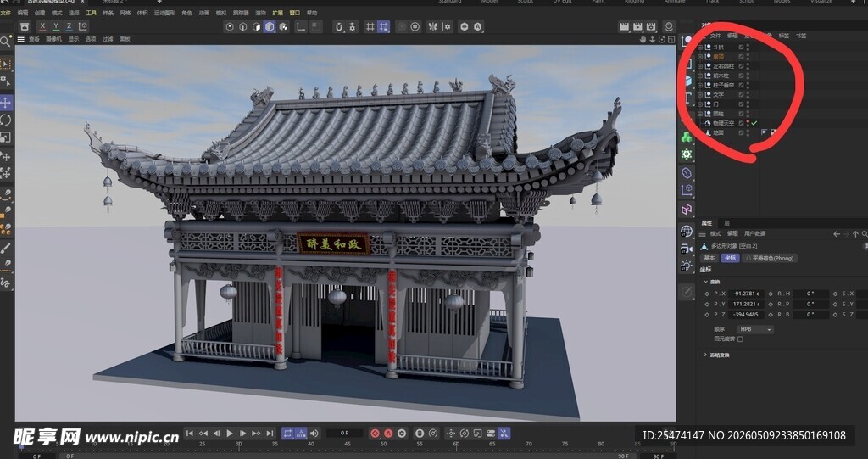Switch to the 属性 tab
The height and width of the screenshot is (459, 868).
(x=707, y=223)
